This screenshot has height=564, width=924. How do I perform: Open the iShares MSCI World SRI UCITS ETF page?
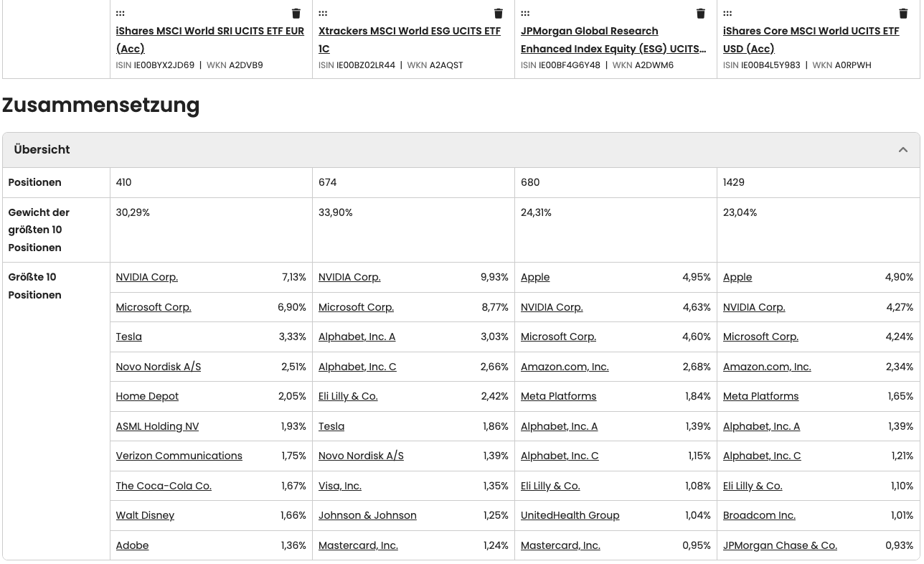tap(209, 39)
